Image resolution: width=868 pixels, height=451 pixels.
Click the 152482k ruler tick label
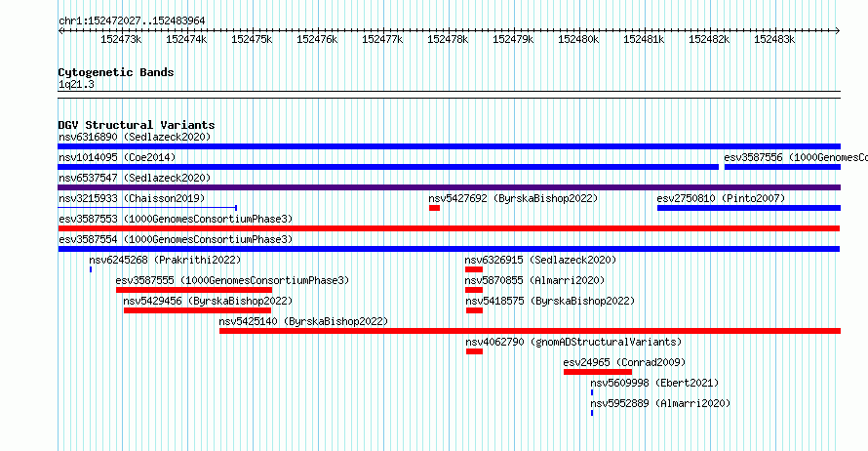click(x=709, y=40)
